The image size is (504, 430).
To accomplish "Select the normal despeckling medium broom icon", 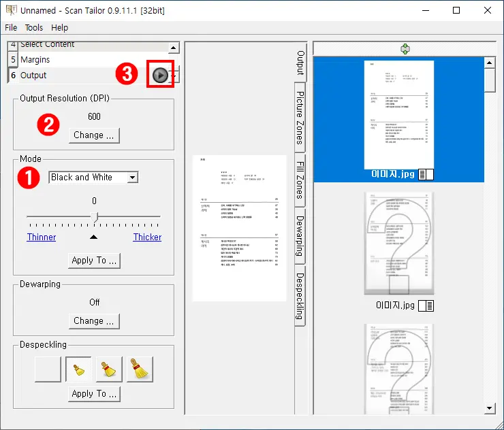I will (x=109, y=369).
